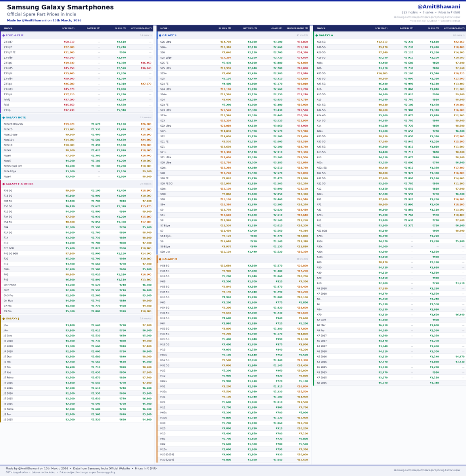
Task: Open the samsung.com spare-part link under the header stats
Action: [x=427, y=17]
